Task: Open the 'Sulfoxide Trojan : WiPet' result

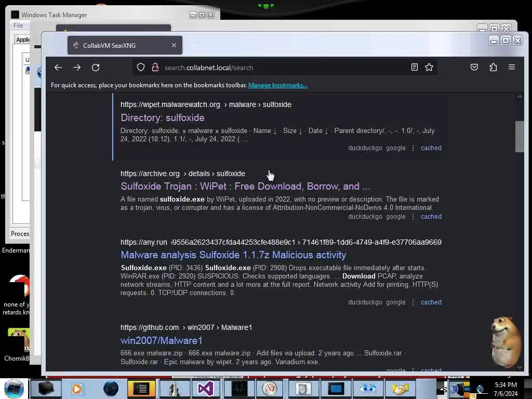Action: click(x=245, y=187)
